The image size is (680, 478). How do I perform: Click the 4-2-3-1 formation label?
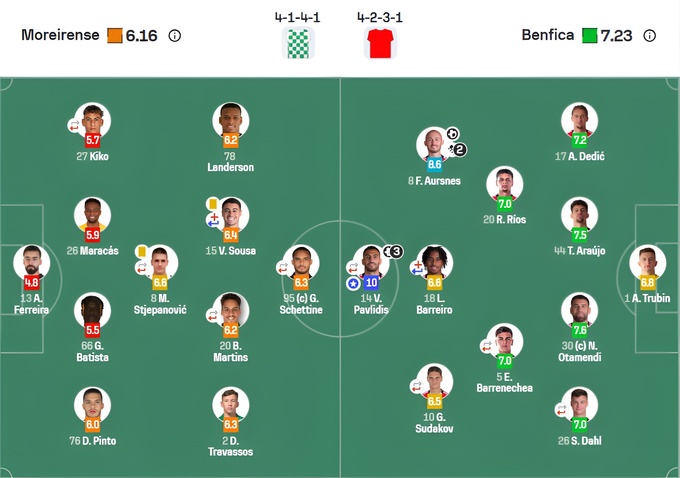[x=380, y=17]
